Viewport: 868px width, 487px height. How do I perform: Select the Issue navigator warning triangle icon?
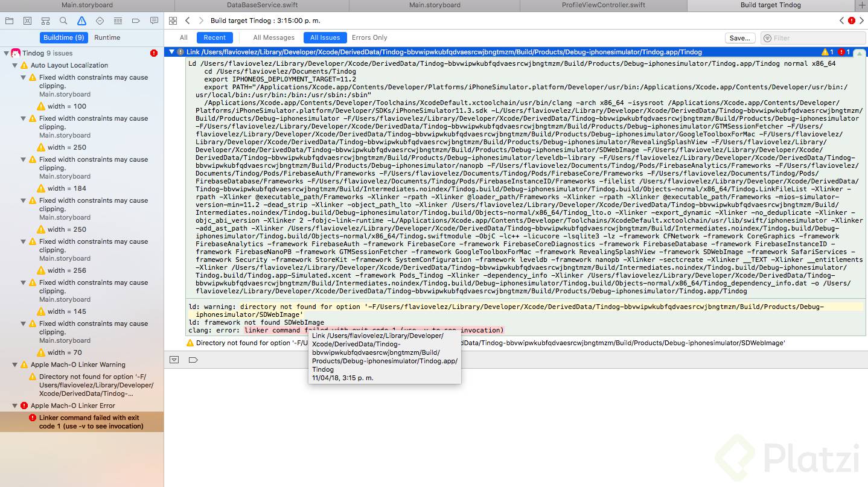81,21
